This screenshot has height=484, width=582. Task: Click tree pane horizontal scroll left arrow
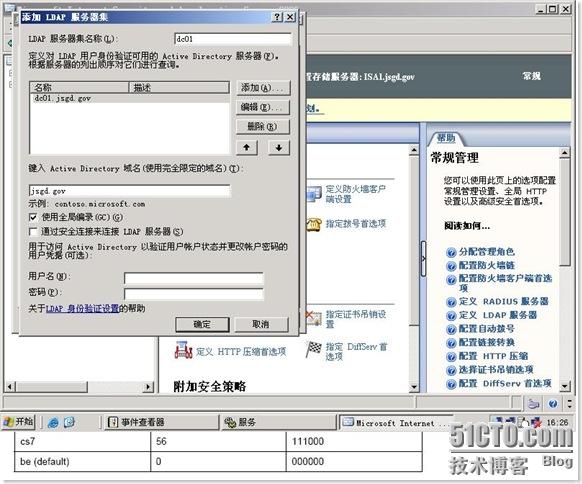(10, 387)
